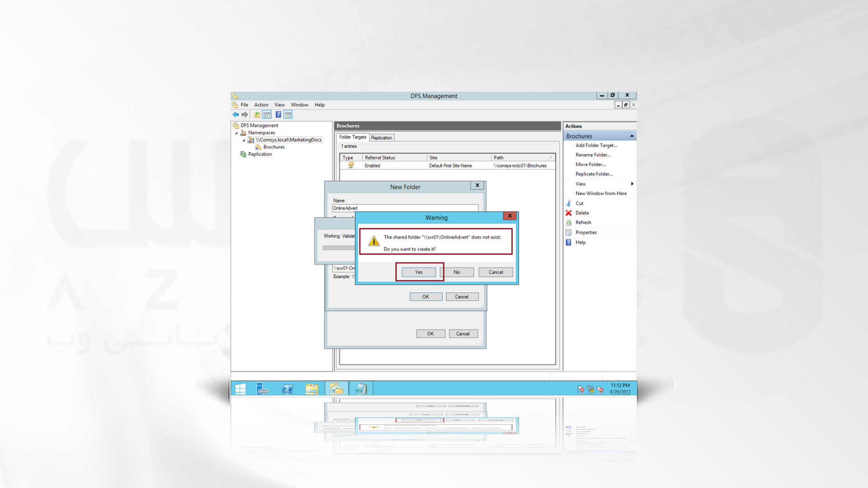Toggle the Show/Hide Console Tree toolbar icon

tap(267, 115)
